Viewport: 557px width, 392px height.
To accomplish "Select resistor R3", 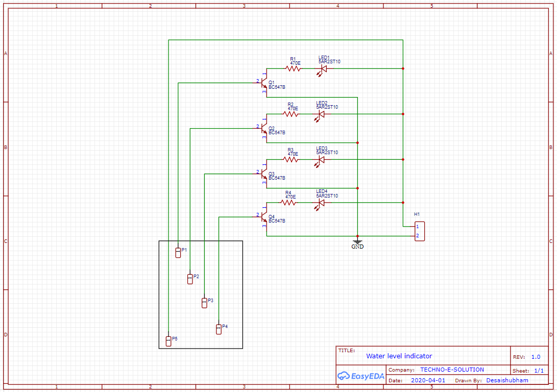I will click(291, 159).
